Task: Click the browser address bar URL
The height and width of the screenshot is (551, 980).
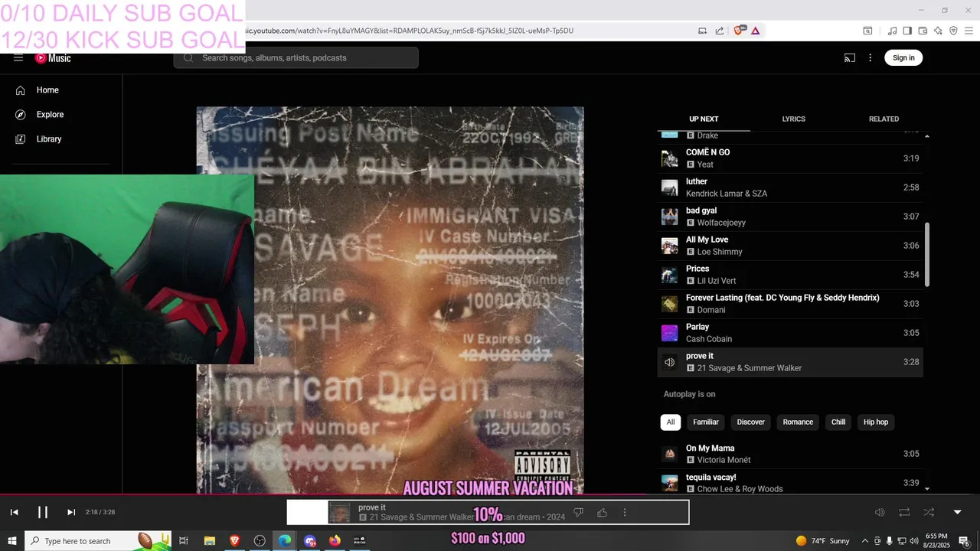Action: coord(410,31)
